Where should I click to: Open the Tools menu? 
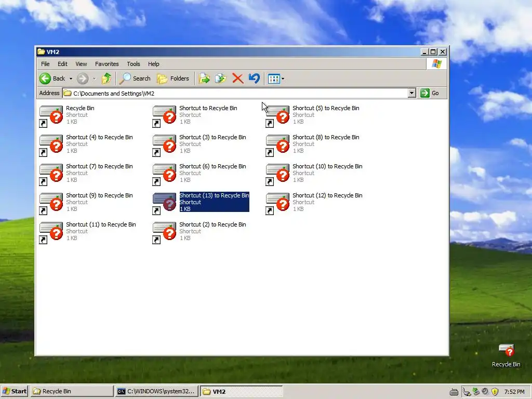coord(134,64)
